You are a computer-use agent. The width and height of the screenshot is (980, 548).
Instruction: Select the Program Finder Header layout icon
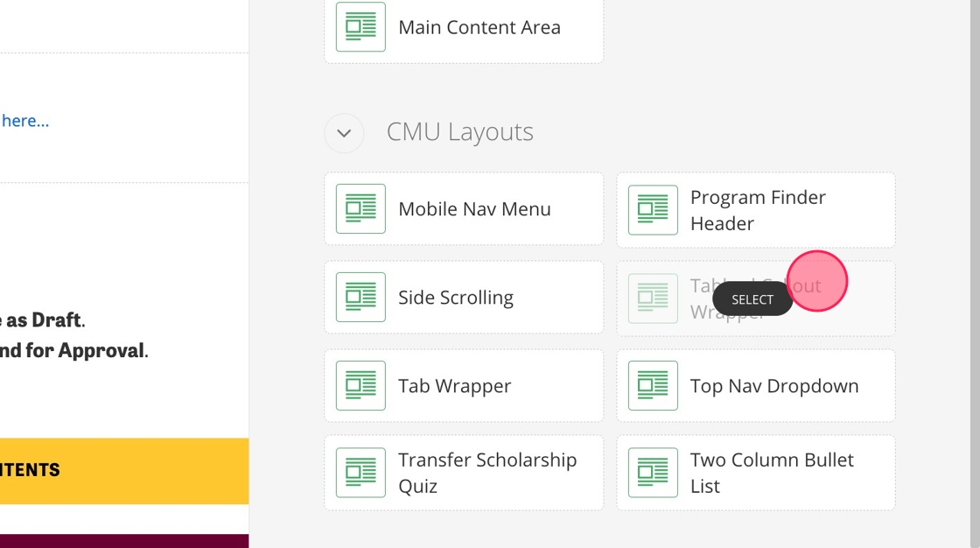(x=653, y=210)
